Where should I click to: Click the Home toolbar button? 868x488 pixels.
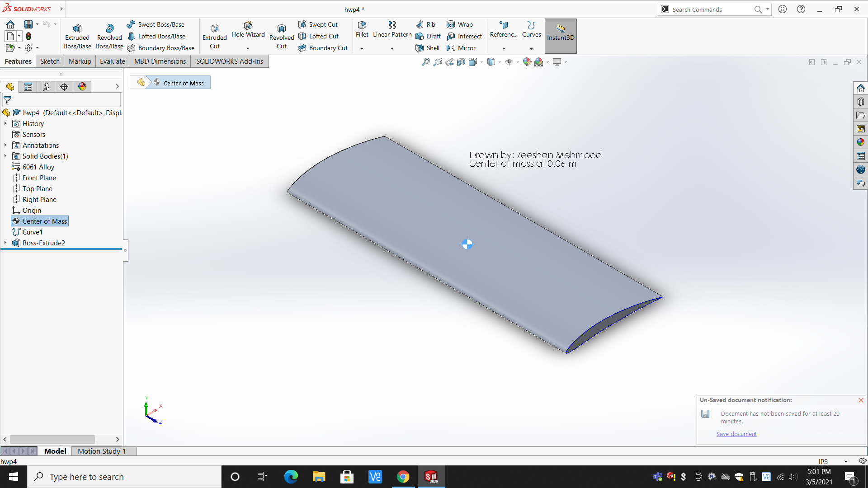(10, 24)
